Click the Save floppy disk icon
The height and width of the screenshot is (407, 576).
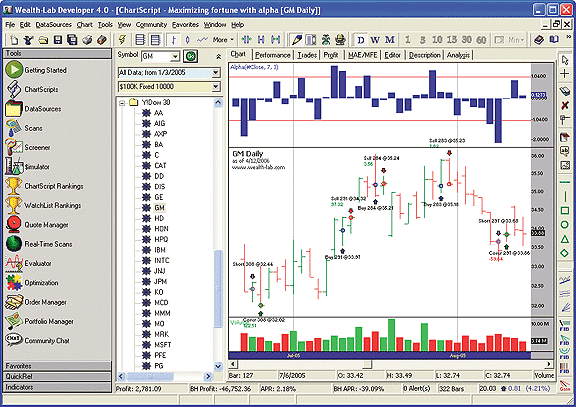click(x=58, y=40)
